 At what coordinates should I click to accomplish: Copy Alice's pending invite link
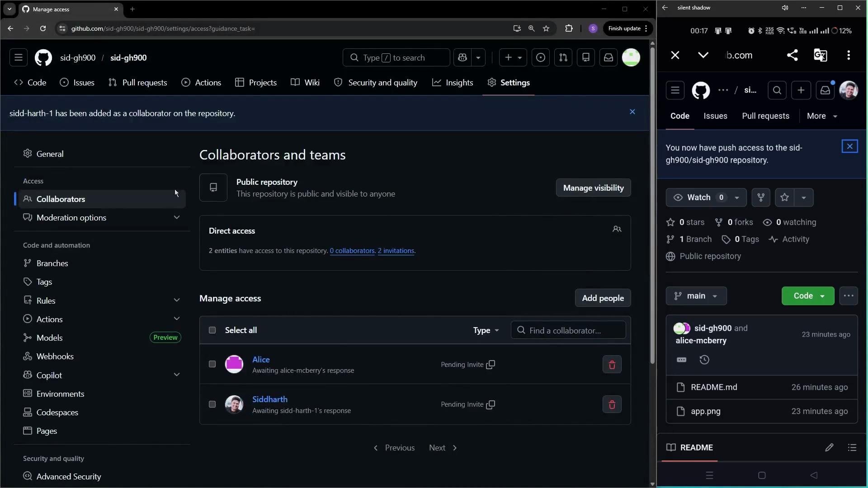click(491, 365)
